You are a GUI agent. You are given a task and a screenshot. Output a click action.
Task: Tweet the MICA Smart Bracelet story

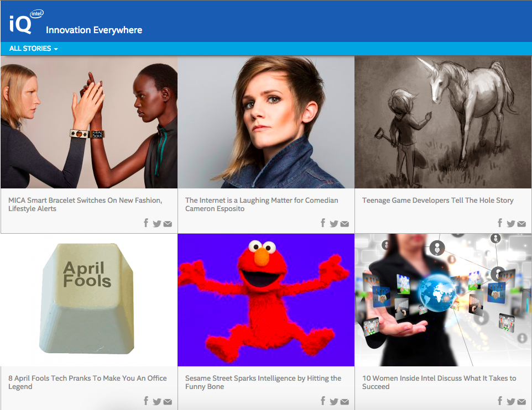coord(157,223)
